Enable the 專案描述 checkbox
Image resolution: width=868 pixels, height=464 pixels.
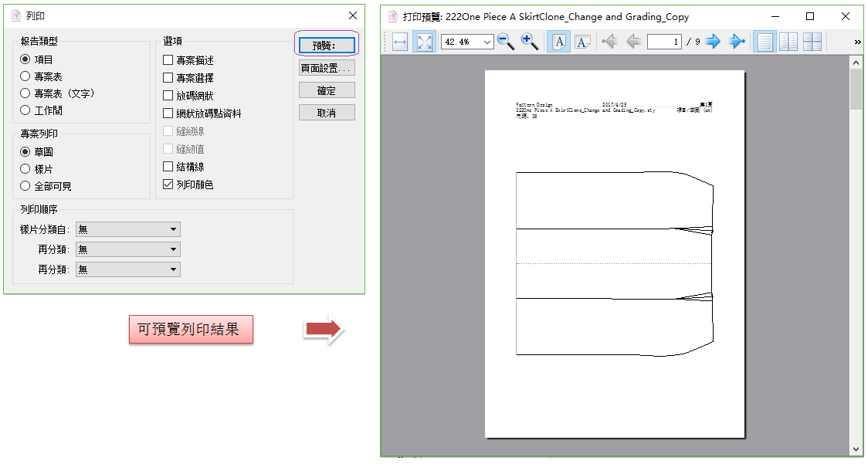click(168, 60)
